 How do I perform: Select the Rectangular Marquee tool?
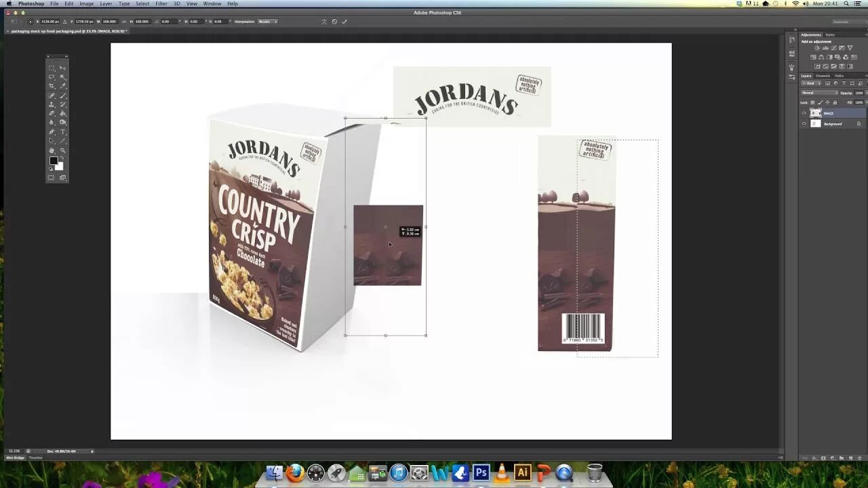coord(52,68)
